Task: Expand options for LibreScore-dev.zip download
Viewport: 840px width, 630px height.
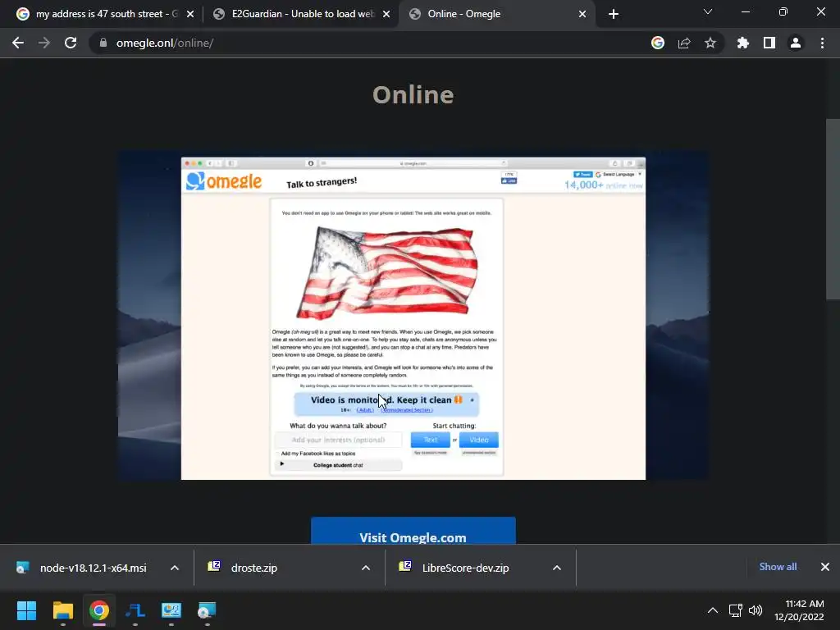Action: [x=557, y=568]
